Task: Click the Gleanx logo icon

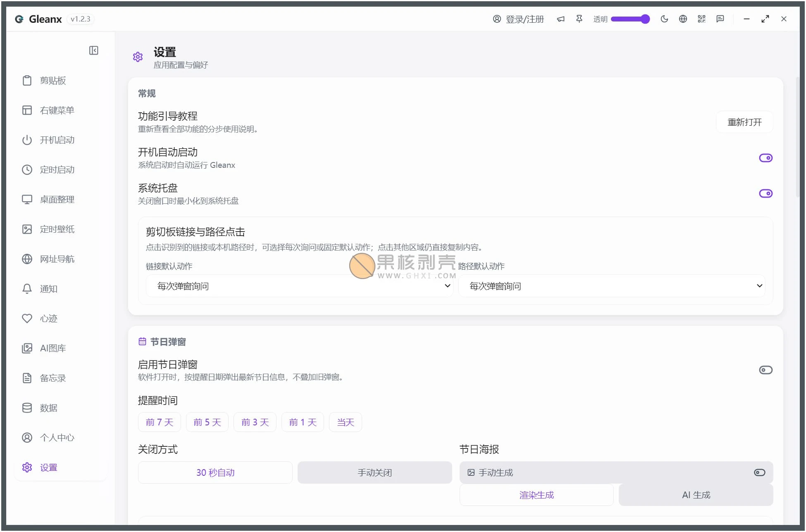Action: pyautogui.click(x=19, y=19)
